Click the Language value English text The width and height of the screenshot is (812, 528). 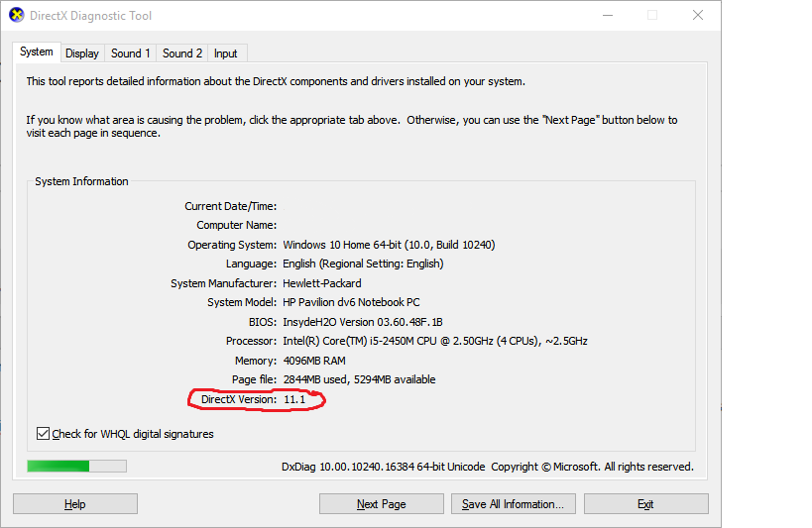363,264
